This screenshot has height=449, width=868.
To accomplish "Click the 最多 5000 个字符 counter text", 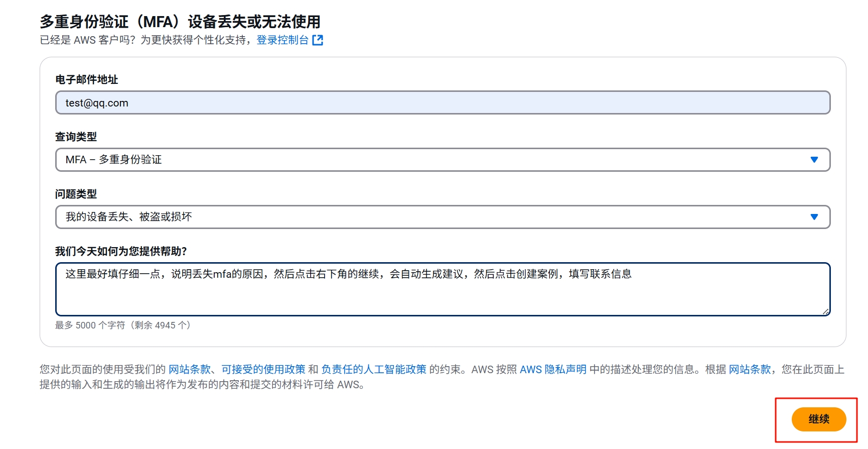I will pos(123,325).
